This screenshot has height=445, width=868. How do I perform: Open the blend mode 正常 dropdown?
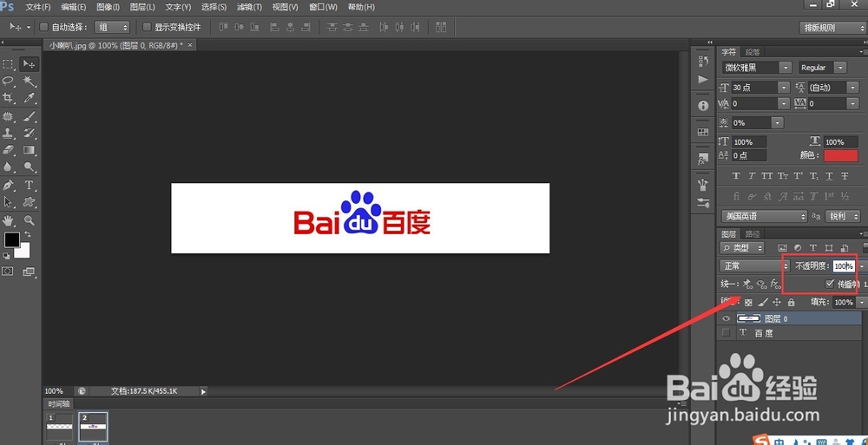(754, 266)
